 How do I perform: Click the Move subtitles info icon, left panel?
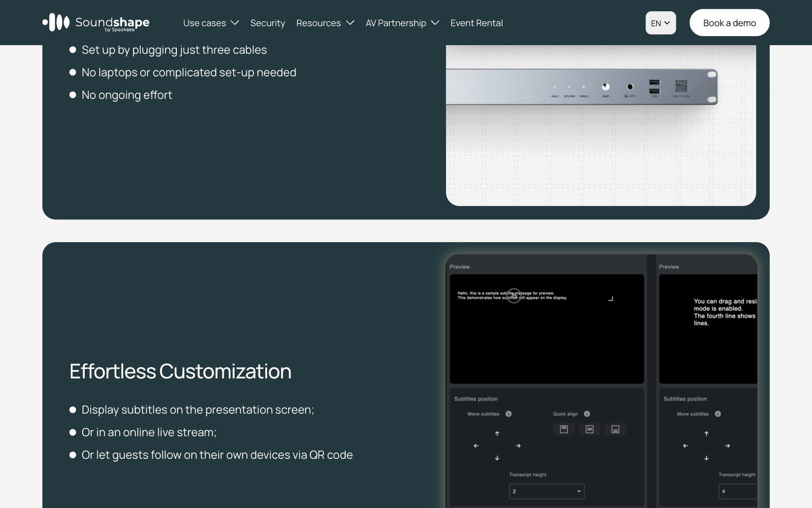(508, 414)
